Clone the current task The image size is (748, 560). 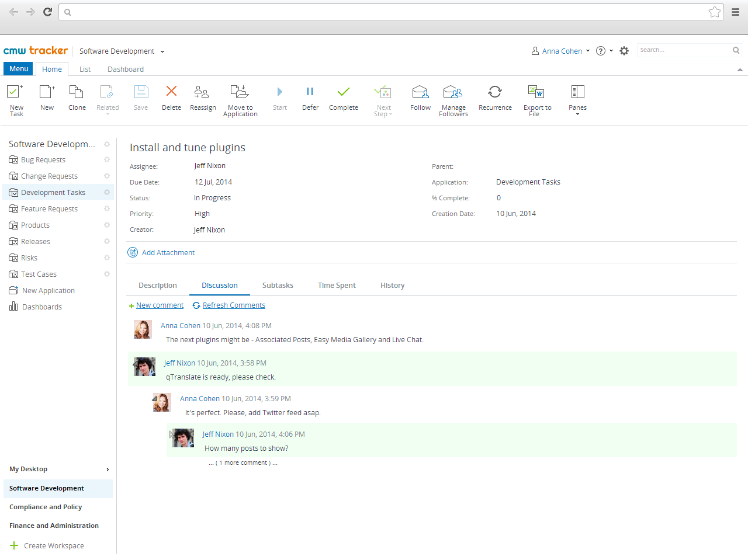(x=77, y=92)
